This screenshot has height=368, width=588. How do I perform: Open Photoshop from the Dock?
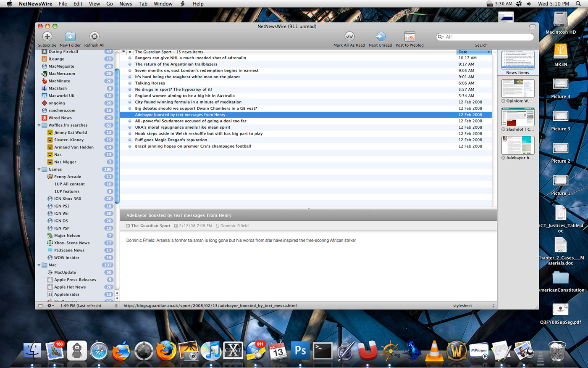[x=300, y=350]
